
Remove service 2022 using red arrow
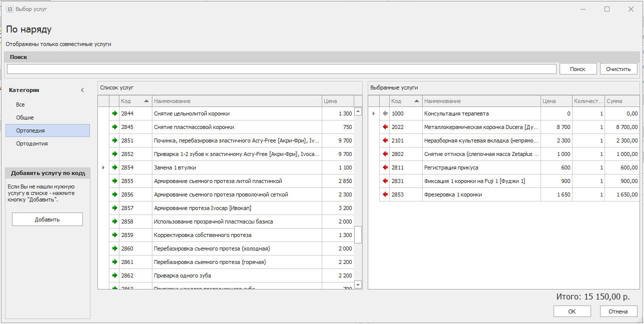pos(385,127)
